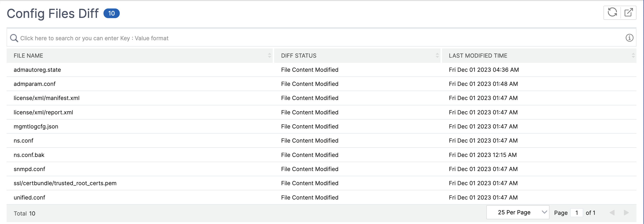Click diff status of admparam.conf
The width and height of the screenshot is (644, 224).
point(310,84)
